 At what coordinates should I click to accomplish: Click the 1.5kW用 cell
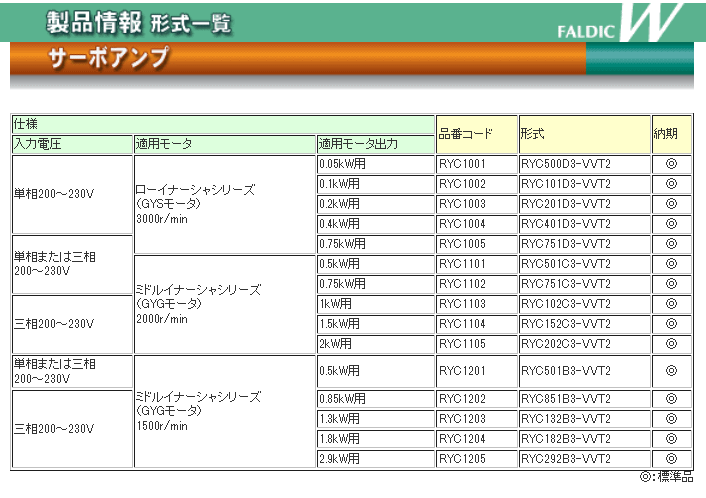tap(376, 324)
